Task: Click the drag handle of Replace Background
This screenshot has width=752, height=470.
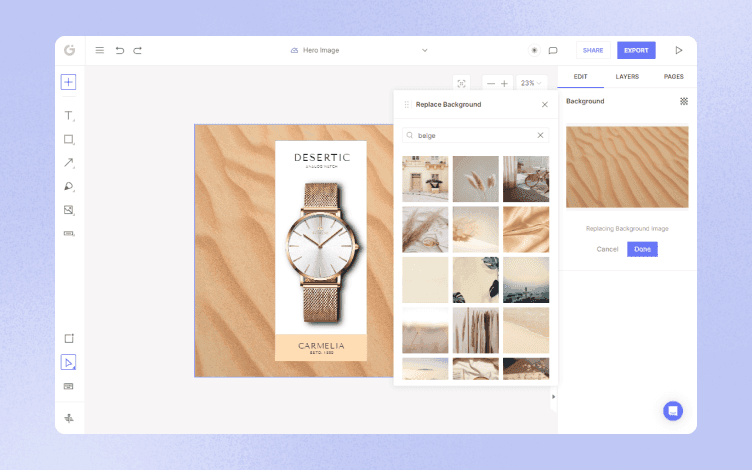Action: [407, 105]
